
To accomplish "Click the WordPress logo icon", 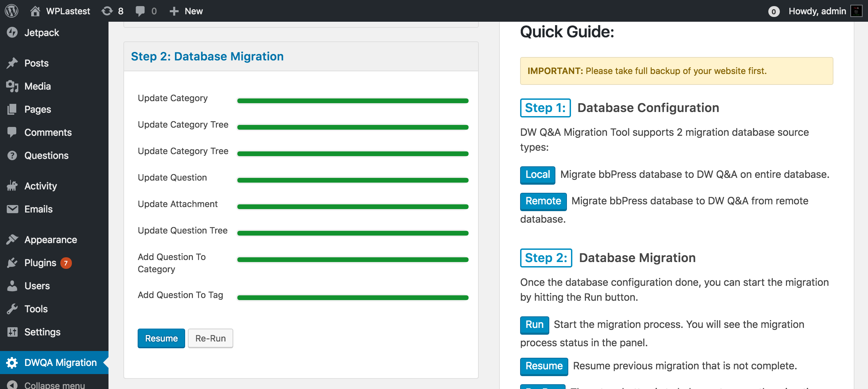I will (12, 11).
